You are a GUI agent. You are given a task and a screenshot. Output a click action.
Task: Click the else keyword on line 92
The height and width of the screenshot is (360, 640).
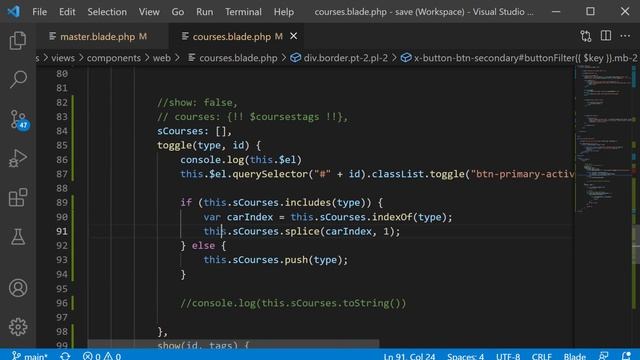pyautogui.click(x=203, y=245)
